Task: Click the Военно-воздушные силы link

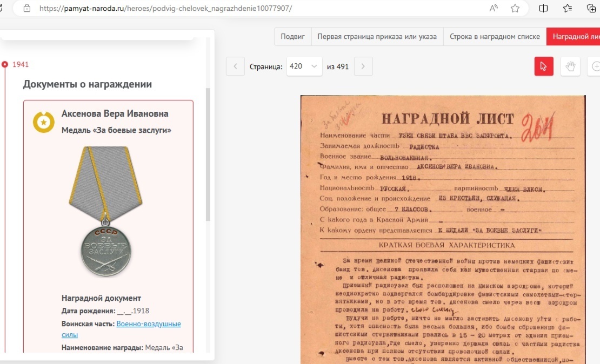Action: (121, 329)
